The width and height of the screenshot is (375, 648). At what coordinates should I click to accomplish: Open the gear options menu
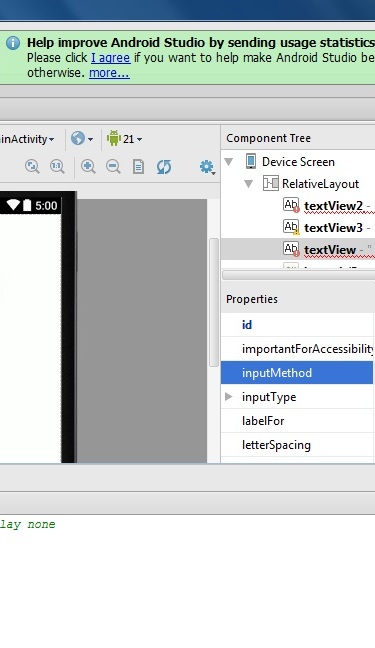(207, 167)
